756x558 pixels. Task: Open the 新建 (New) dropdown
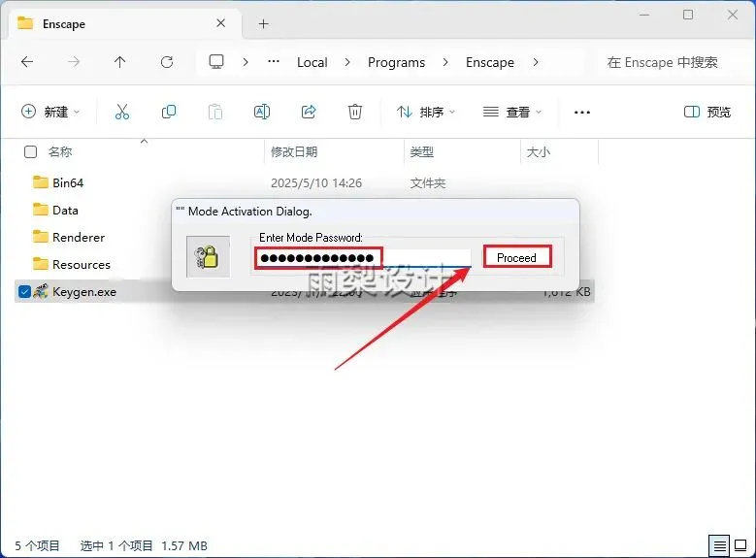coord(50,112)
